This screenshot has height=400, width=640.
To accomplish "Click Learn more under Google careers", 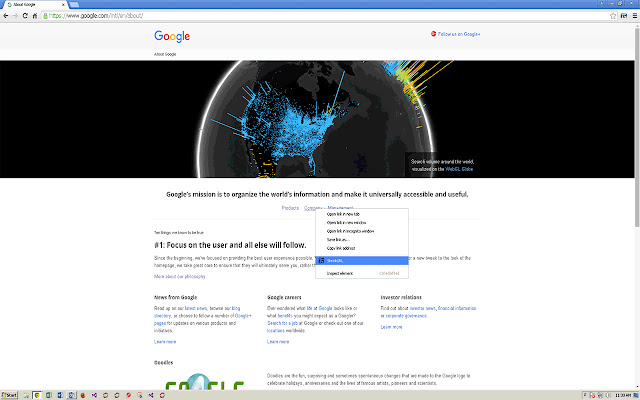I will (278, 342).
